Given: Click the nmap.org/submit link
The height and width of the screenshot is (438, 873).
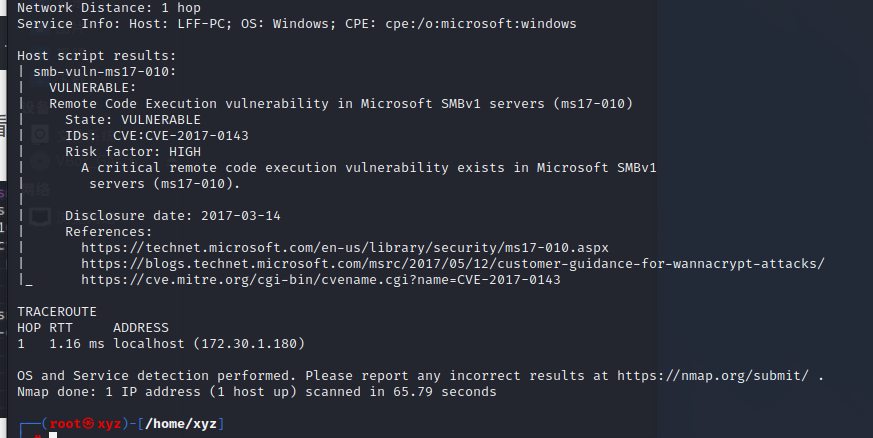Looking at the screenshot, I should coord(713,375).
